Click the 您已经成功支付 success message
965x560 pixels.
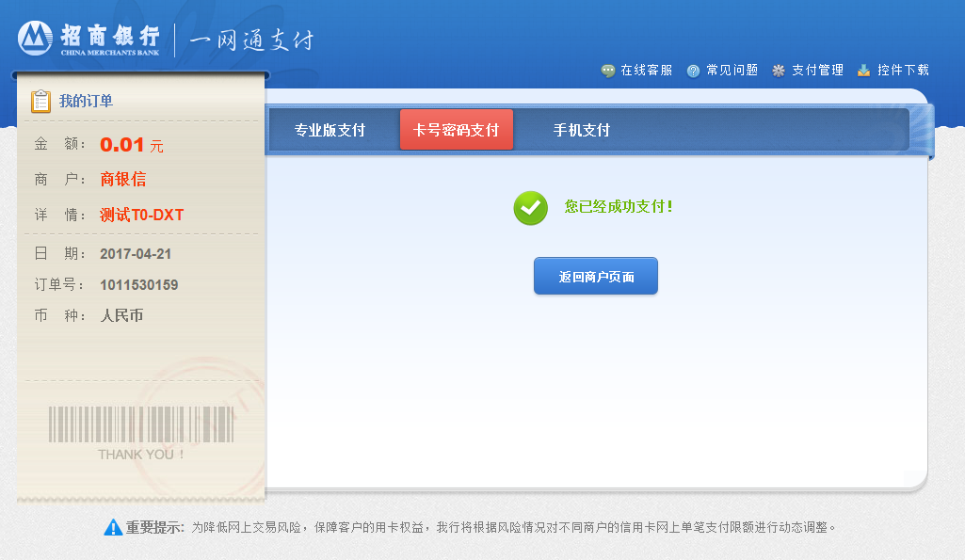tap(619, 207)
